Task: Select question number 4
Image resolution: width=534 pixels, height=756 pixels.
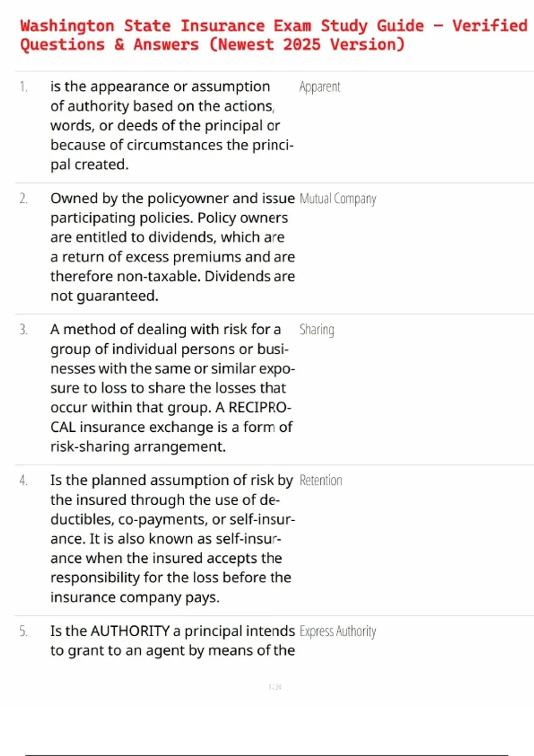Action: (x=24, y=480)
